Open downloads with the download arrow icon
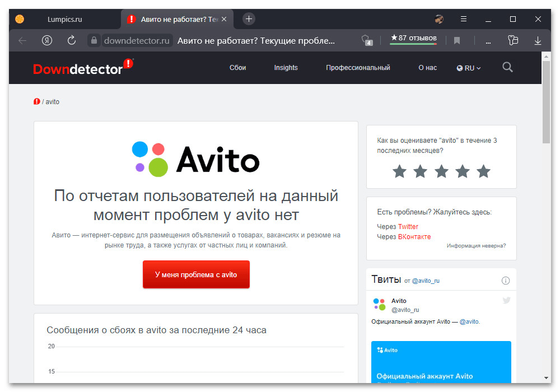 [538, 41]
